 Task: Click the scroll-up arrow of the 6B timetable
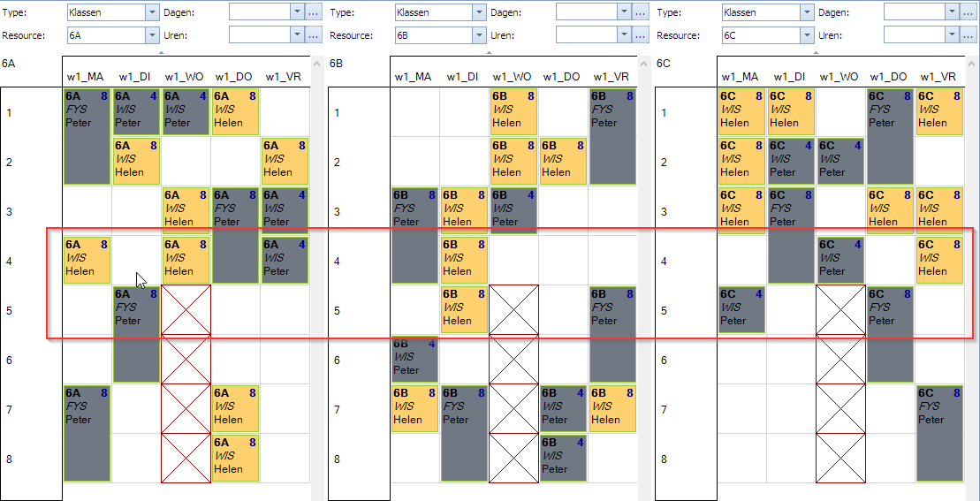pos(643,64)
